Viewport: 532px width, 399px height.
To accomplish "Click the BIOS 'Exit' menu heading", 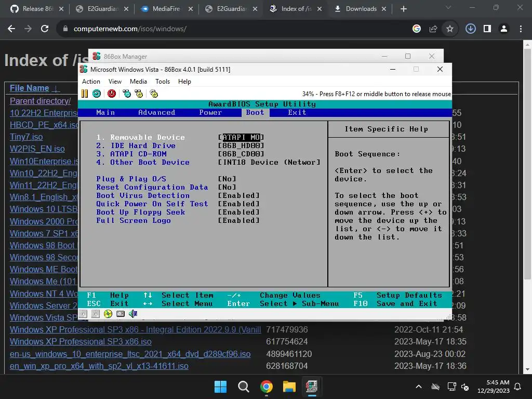I will (297, 113).
